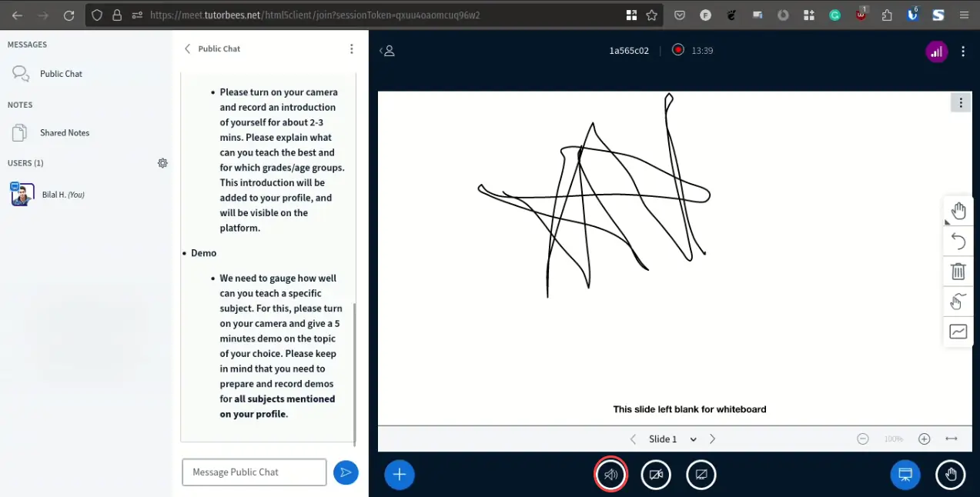Delete all annotations with the trash icon
Screen dimensions: 980x497
click(x=958, y=271)
